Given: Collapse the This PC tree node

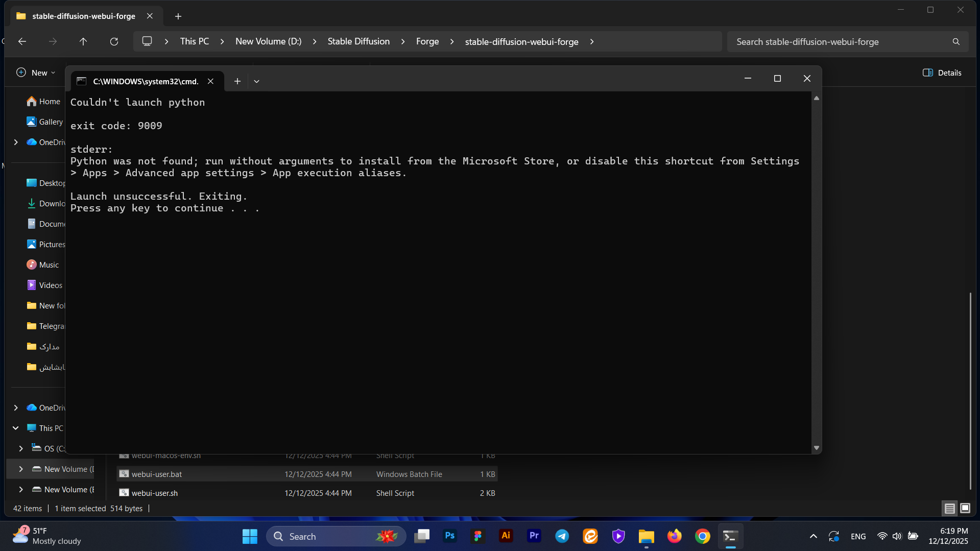Looking at the screenshot, I should (16, 428).
